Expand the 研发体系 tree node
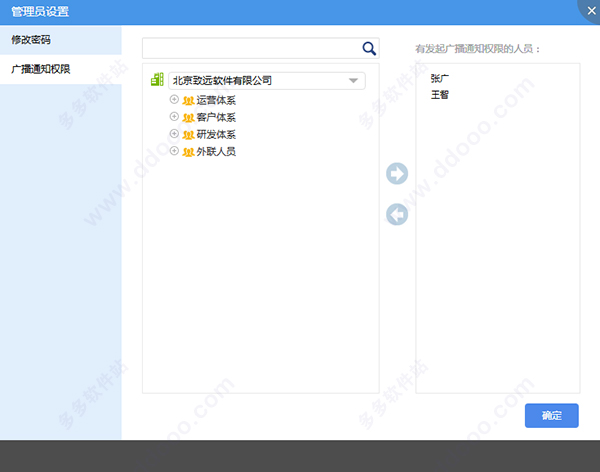Viewport: 600px width, 472px height. coord(174,134)
